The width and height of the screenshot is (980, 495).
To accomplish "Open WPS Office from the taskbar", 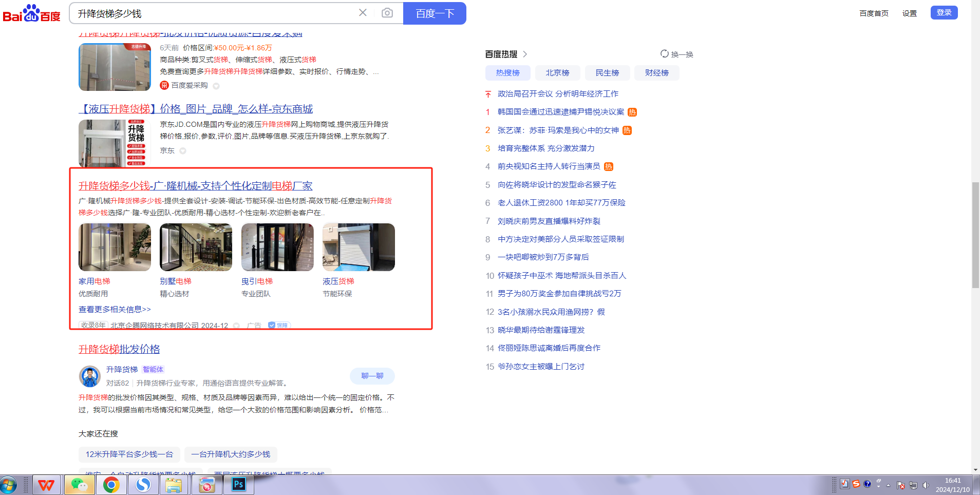I will tap(47, 485).
